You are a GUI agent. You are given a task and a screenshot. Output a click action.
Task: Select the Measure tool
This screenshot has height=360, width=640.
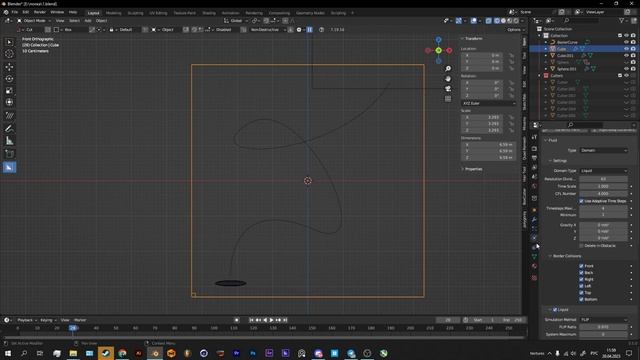pos(9,141)
